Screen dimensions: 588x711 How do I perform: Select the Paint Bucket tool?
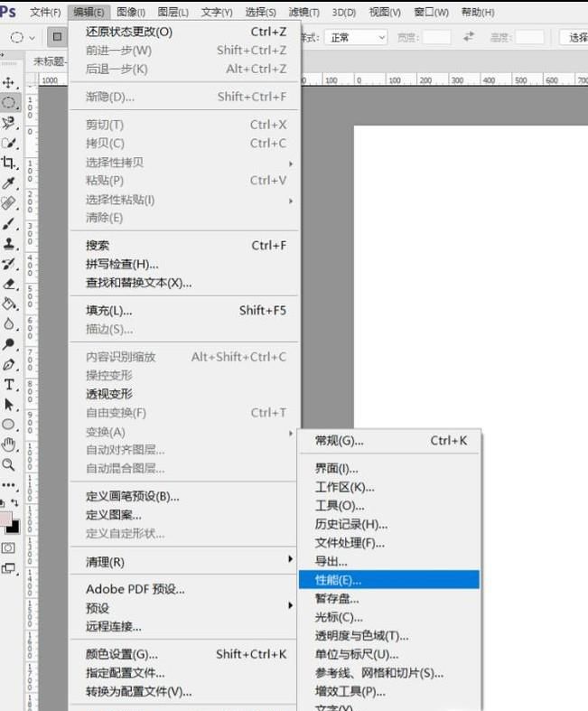9,304
